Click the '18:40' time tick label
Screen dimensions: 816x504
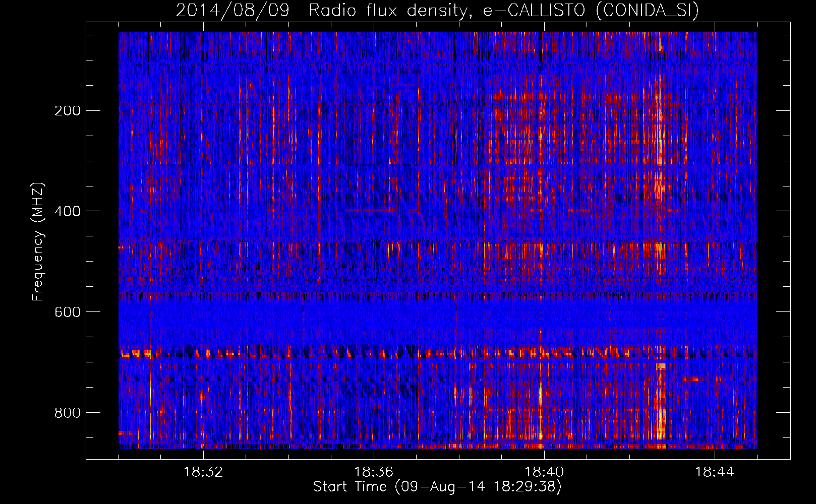[544, 472]
